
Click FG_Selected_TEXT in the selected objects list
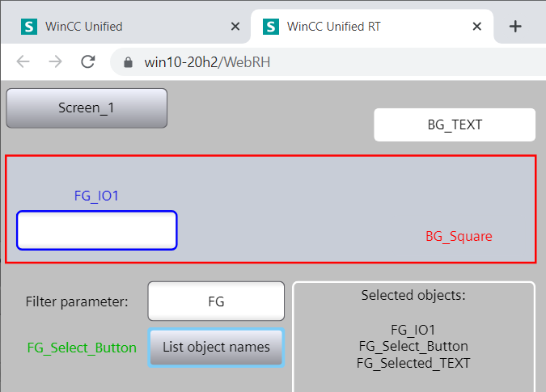pos(413,363)
